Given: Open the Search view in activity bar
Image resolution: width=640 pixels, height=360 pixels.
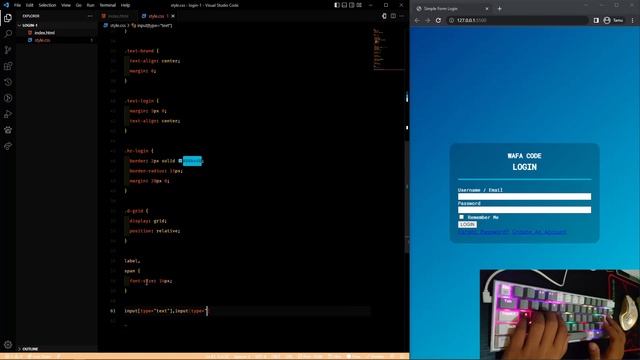Looking at the screenshot, I should pos(8,34).
